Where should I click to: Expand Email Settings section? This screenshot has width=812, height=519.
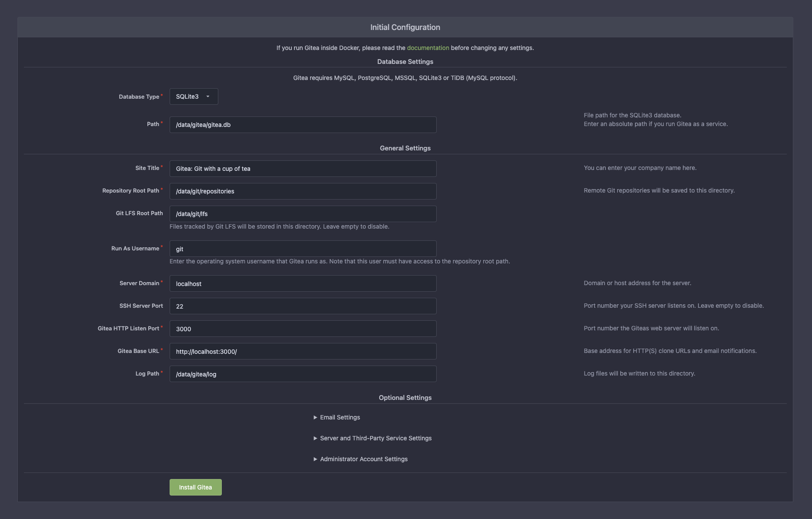click(x=339, y=417)
